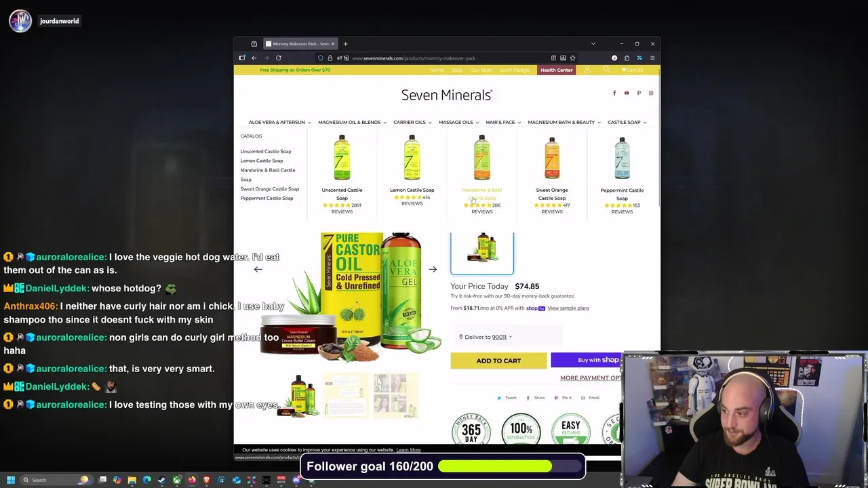Expand Magnesium Bath & Beauty menu
Screen dimensions: 868x488
coord(564,123)
